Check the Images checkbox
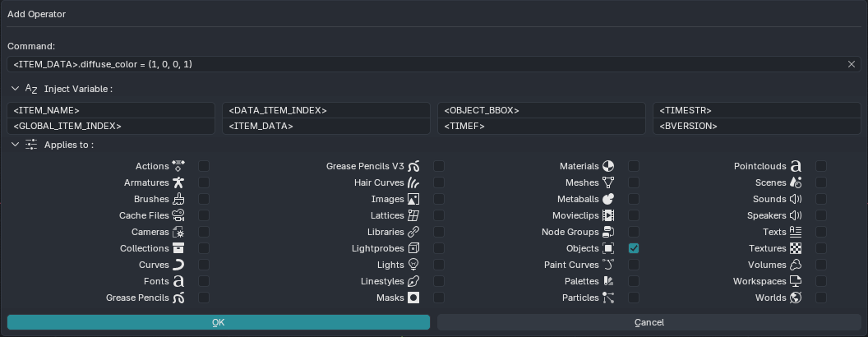Image resolution: width=868 pixels, height=337 pixels. tap(439, 199)
